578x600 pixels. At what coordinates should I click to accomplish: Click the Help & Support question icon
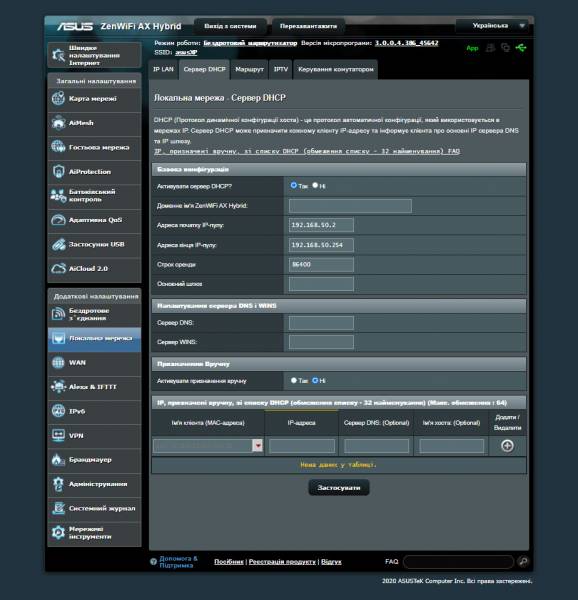pos(153,561)
